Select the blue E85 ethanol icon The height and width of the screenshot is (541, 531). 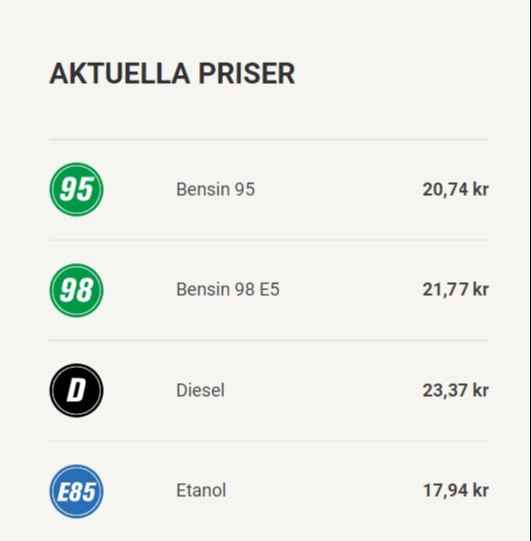77,491
